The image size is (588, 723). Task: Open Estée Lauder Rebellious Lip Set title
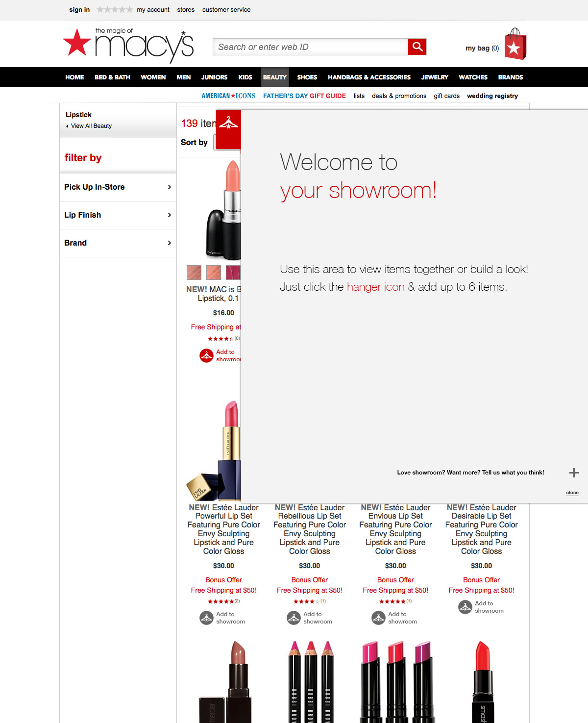coord(310,529)
